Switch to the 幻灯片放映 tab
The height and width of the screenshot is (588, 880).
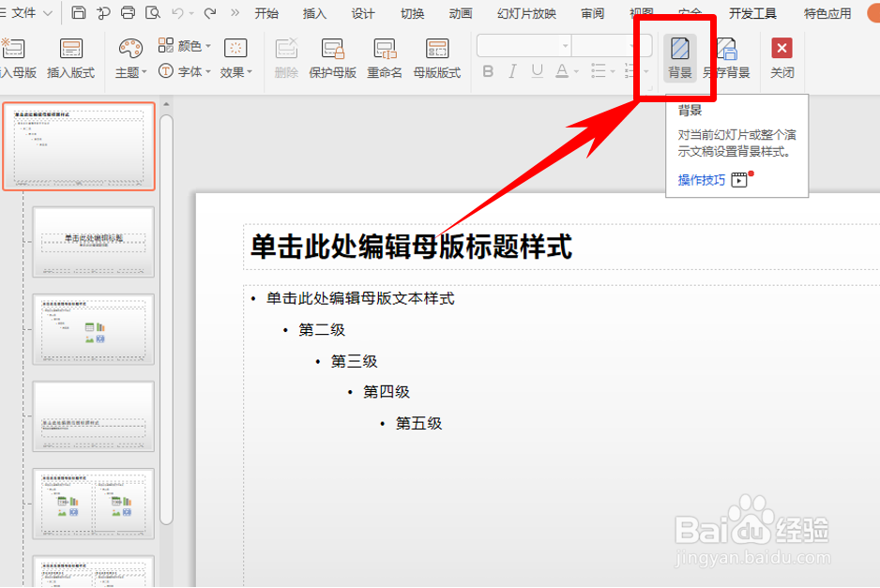click(x=526, y=13)
